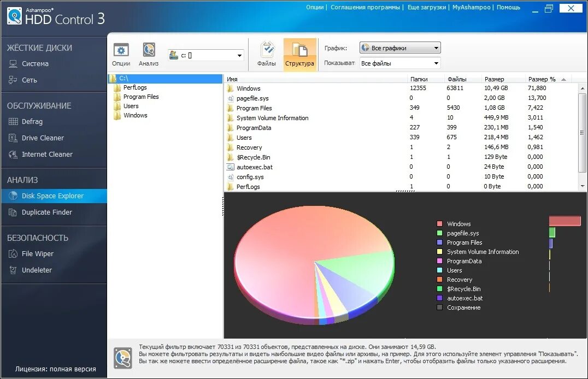
Task: Click the hard disk icon beside filter info
Action: tap(123, 358)
